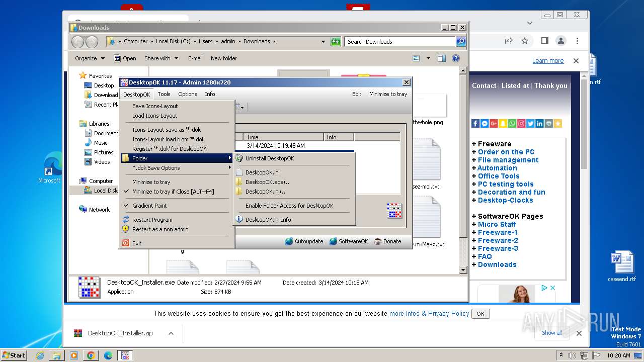Click the Donate coffee cup icon
644x362 pixels.
coord(377,241)
